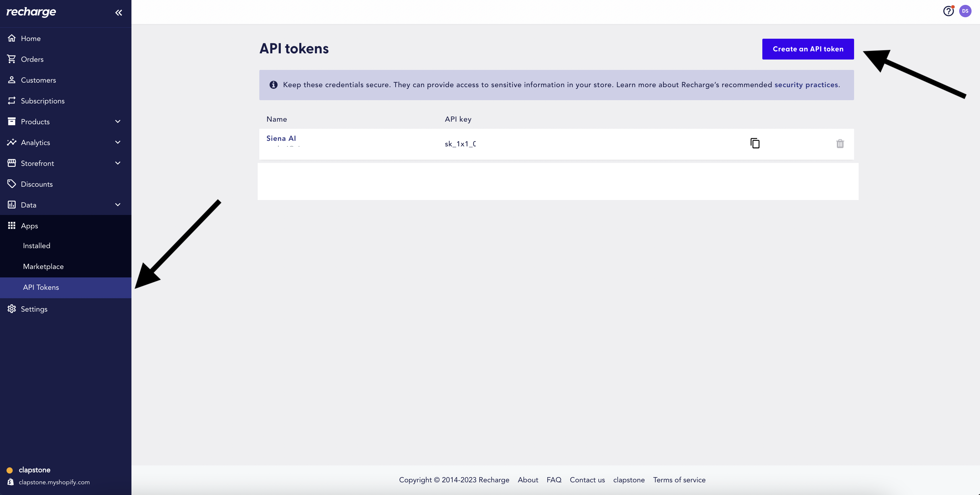
Task: Expand the Analytics submenu chevron
Action: click(118, 142)
